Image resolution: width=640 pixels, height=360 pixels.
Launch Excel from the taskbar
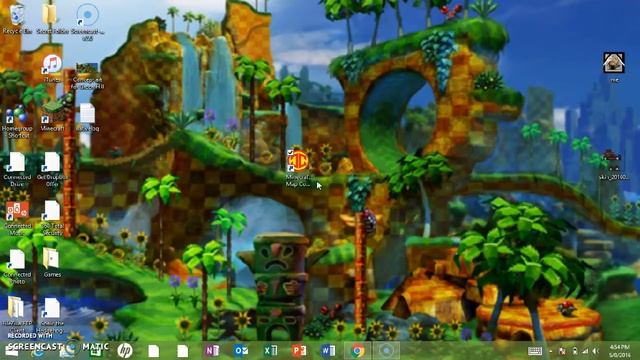pos(270,351)
